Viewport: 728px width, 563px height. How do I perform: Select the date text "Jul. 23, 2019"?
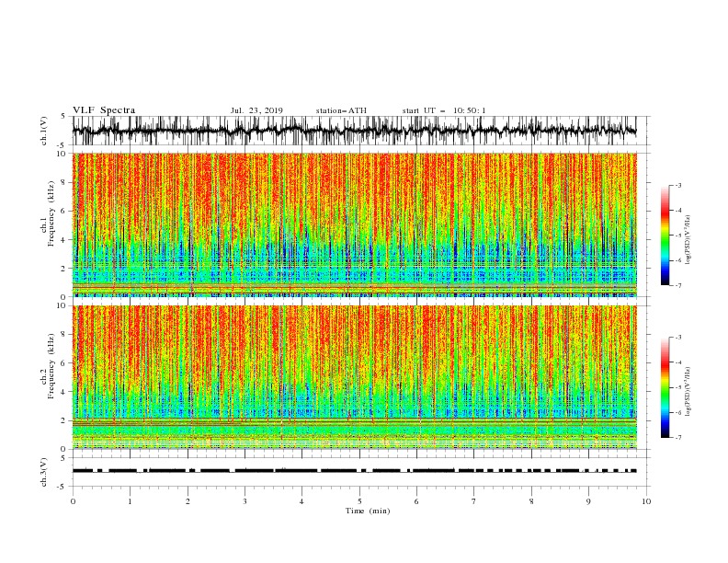click(256, 110)
